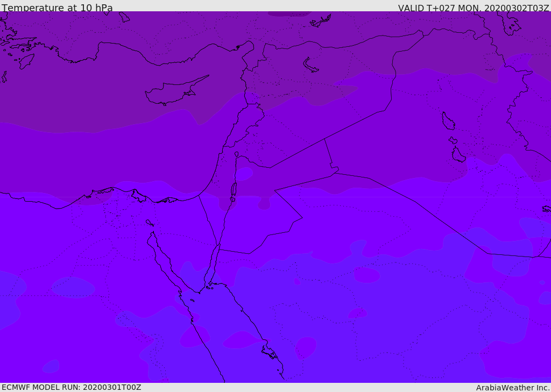
Task: Click the 'Temperature at 10 hPa' title text
Action: click(x=57, y=8)
